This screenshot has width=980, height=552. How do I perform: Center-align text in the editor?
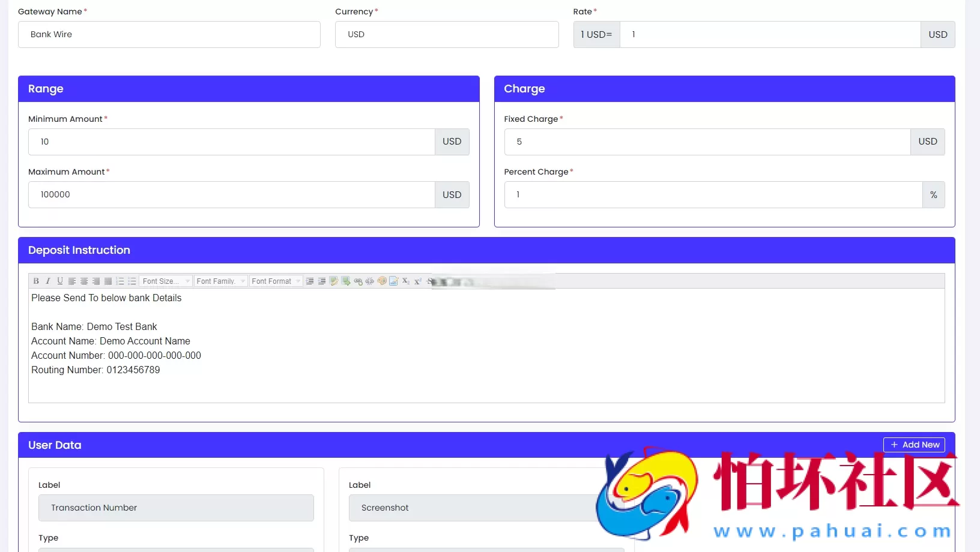[84, 281]
